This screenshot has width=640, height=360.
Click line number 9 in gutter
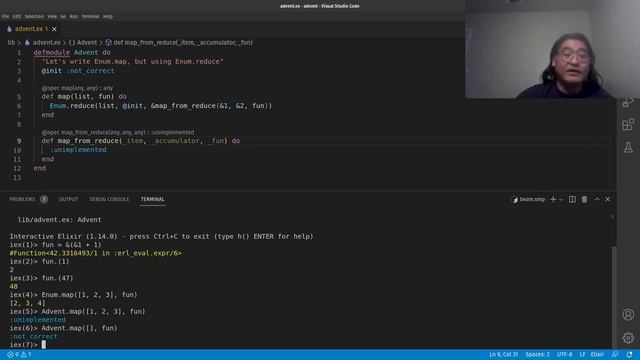pos(19,141)
